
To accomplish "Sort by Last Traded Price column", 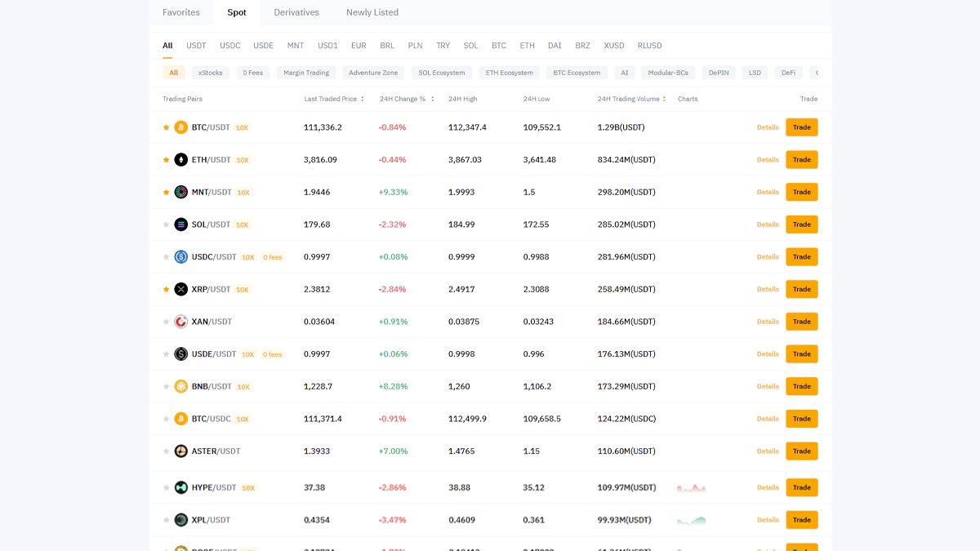I will pyautogui.click(x=334, y=99).
